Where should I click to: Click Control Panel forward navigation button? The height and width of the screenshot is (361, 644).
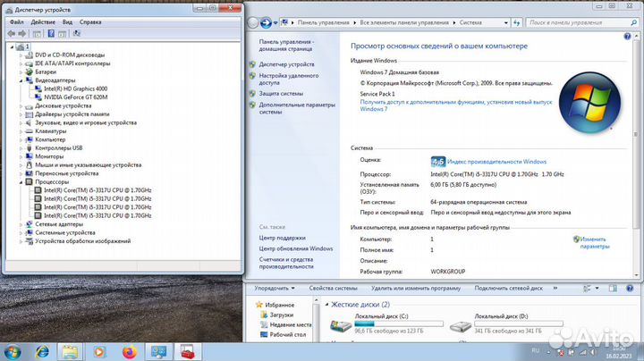click(x=266, y=23)
